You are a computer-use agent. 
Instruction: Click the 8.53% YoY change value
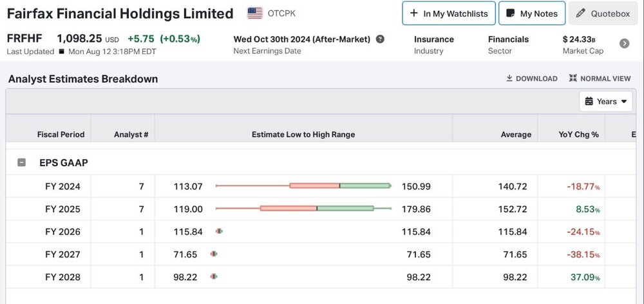point(588,209)
